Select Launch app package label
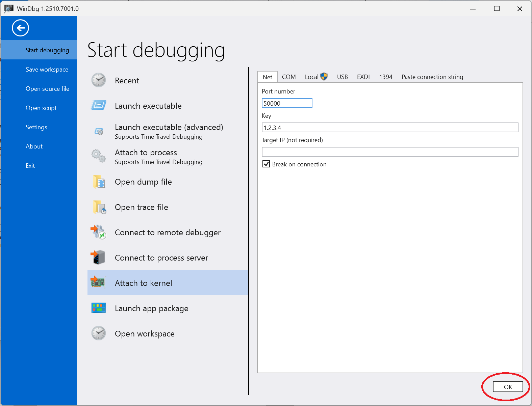532x406 pixels. tap(151, 308)
